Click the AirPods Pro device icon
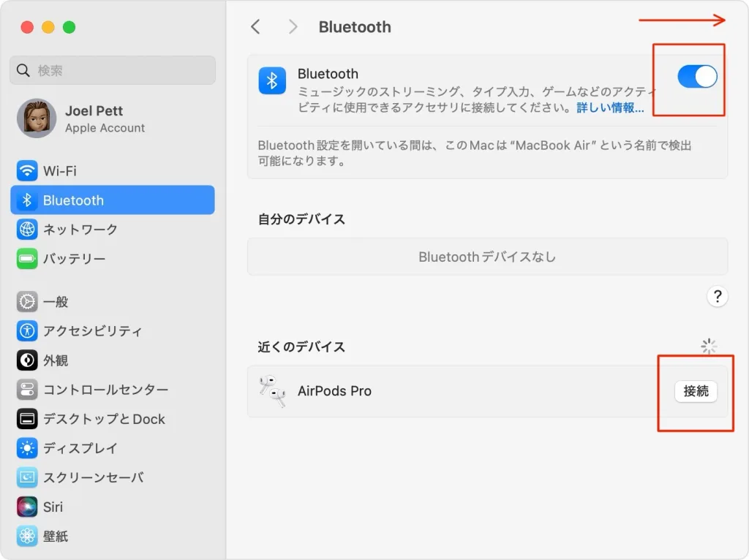749x560 pixels. [x=272, y=391]
